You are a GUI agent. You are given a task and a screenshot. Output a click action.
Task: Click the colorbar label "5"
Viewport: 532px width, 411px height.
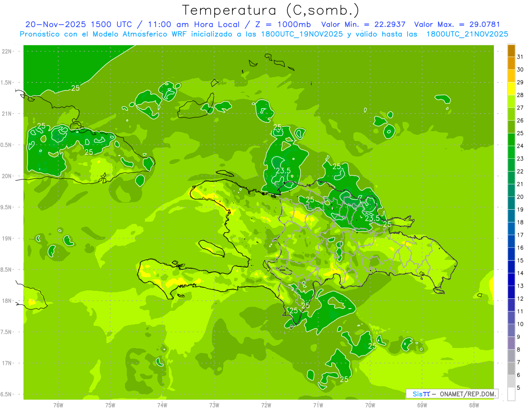point(519,388)
